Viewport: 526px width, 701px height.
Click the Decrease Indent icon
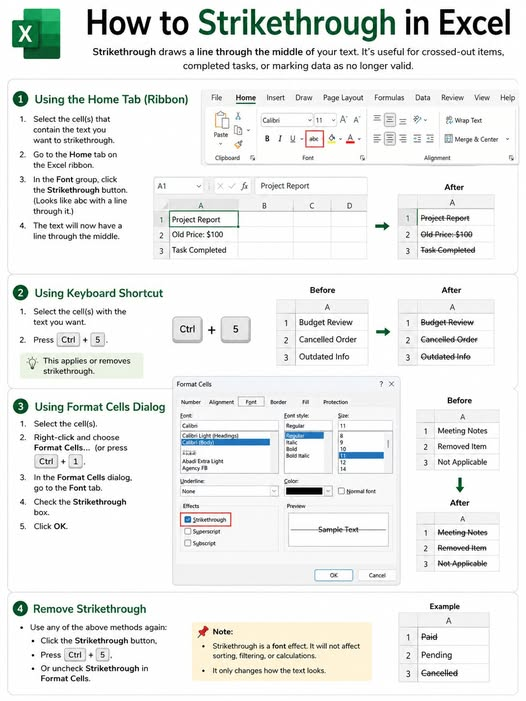417,139
